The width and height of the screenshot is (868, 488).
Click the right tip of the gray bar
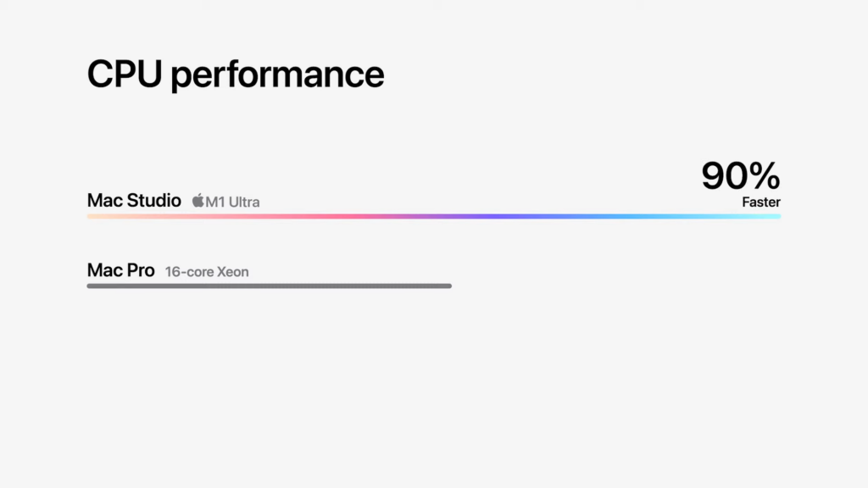[448, 286]
